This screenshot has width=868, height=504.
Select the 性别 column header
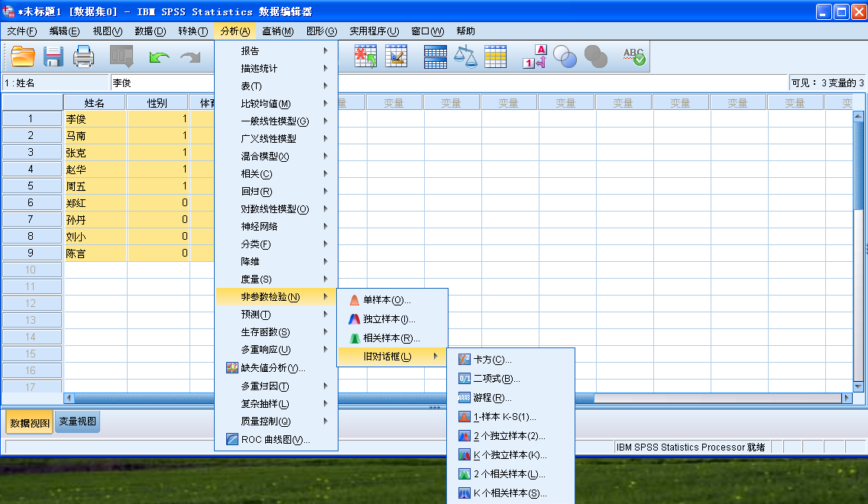click(157, 103)
